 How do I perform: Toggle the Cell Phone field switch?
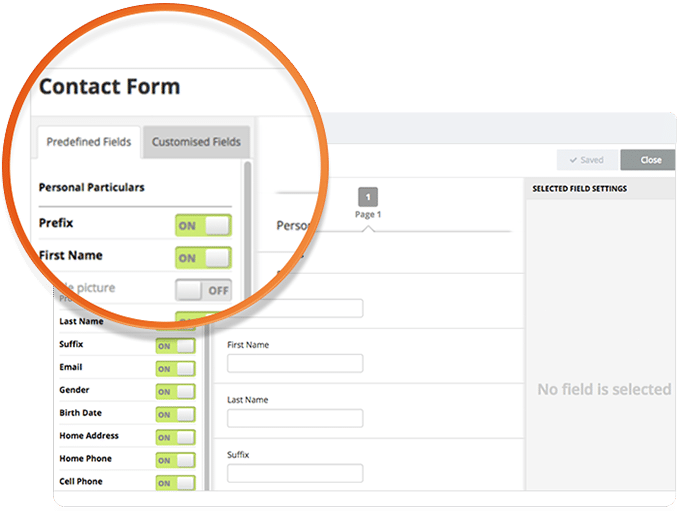coord(176,483)
